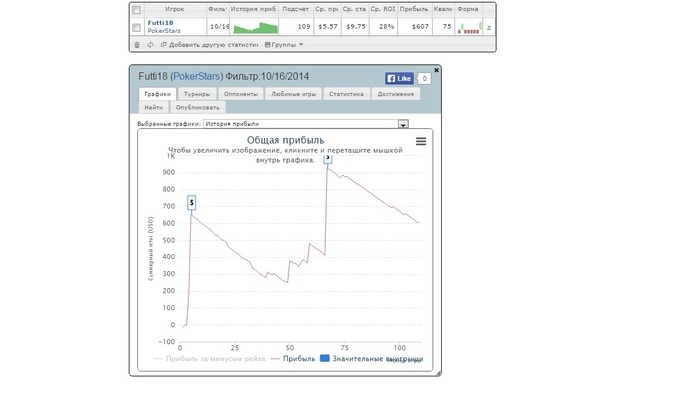Sort by Ср. ROI column header
The width and height of the screenshot is (700, 394).
383,9
